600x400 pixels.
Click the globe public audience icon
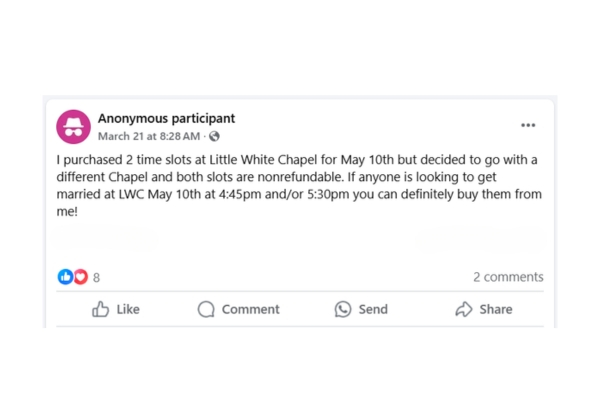click(214, 136)
